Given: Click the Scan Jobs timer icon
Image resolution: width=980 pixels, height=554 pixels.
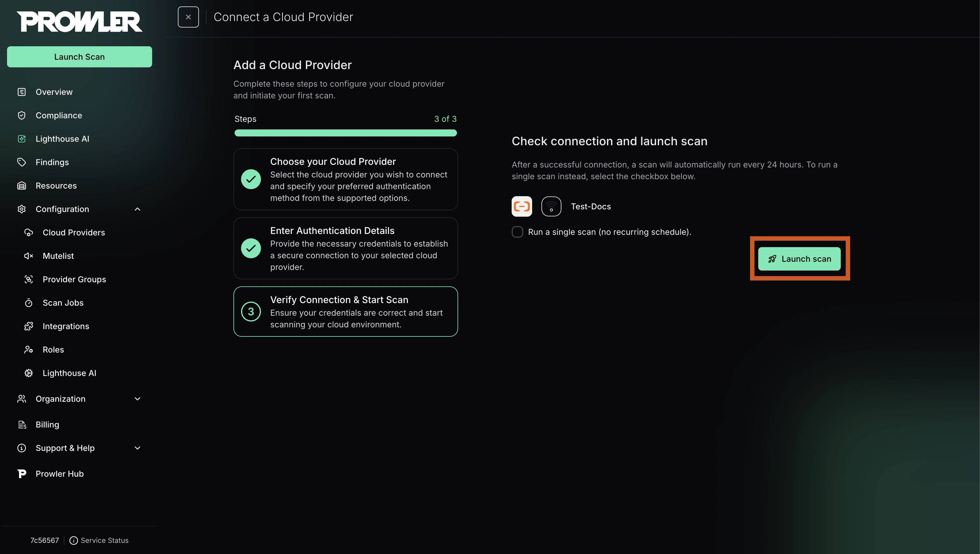Looking at the screenshot, I should click(x=29, y=303).
